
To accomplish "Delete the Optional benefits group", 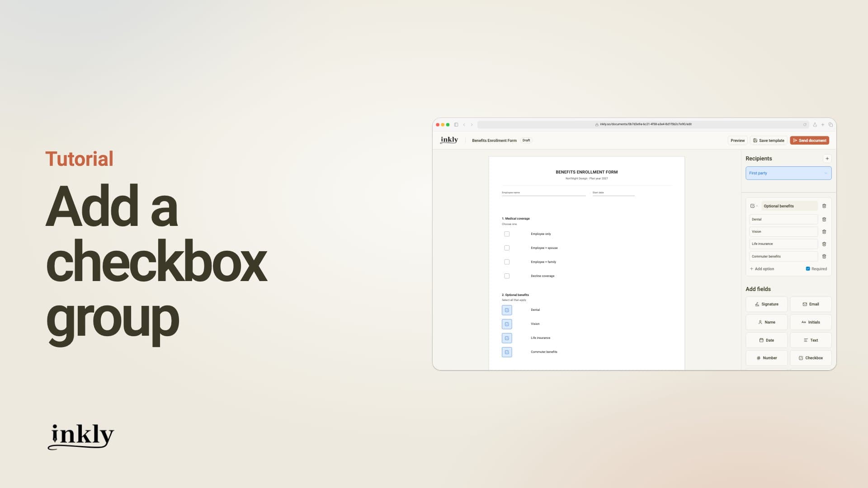I will point(824,206).
